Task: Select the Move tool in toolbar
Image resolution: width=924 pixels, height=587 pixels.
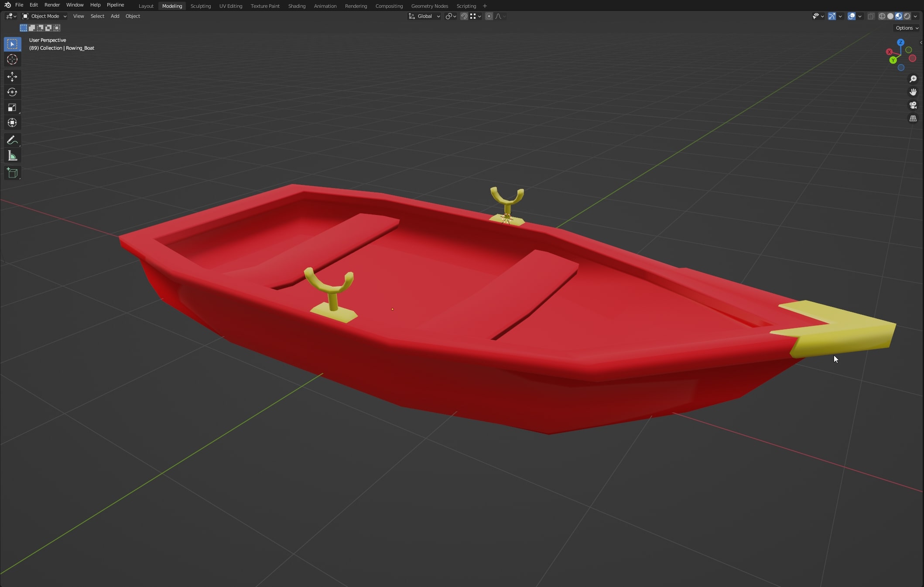Action: tap(12, 77)
